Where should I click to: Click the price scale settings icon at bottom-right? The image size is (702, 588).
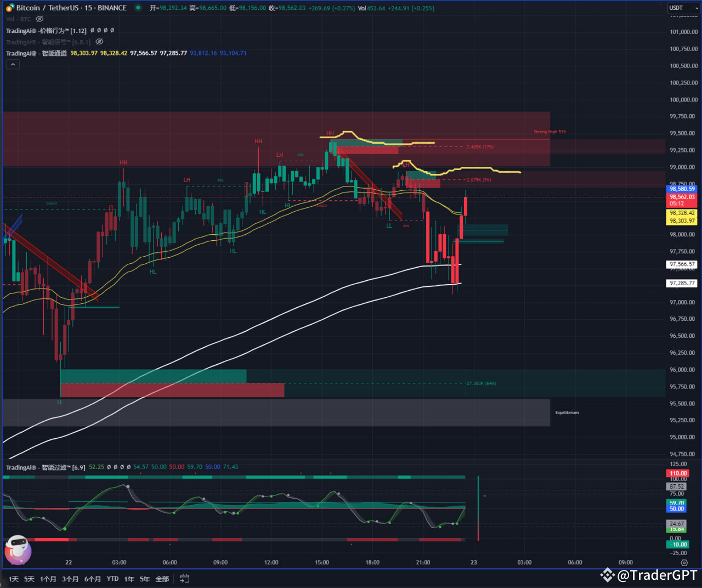(684, 563)
